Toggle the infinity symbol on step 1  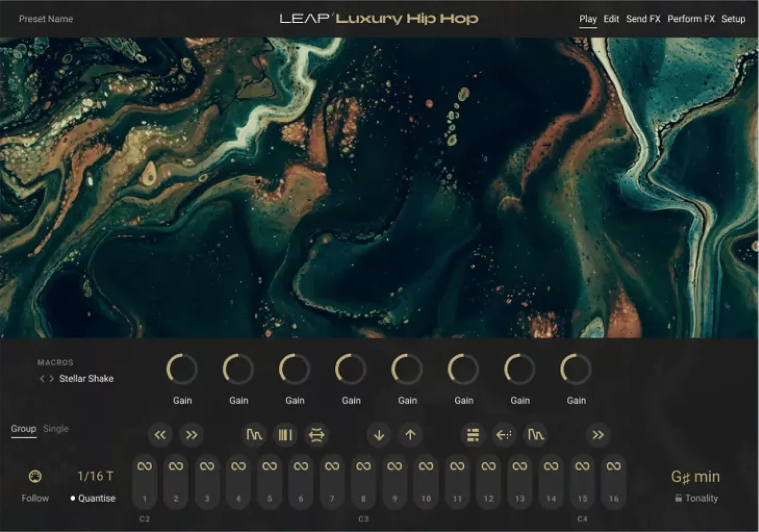click(144, 465)
